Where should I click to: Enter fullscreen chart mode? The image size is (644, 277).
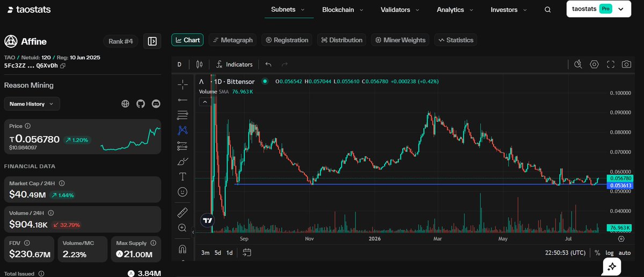click(x=610, y=64)
